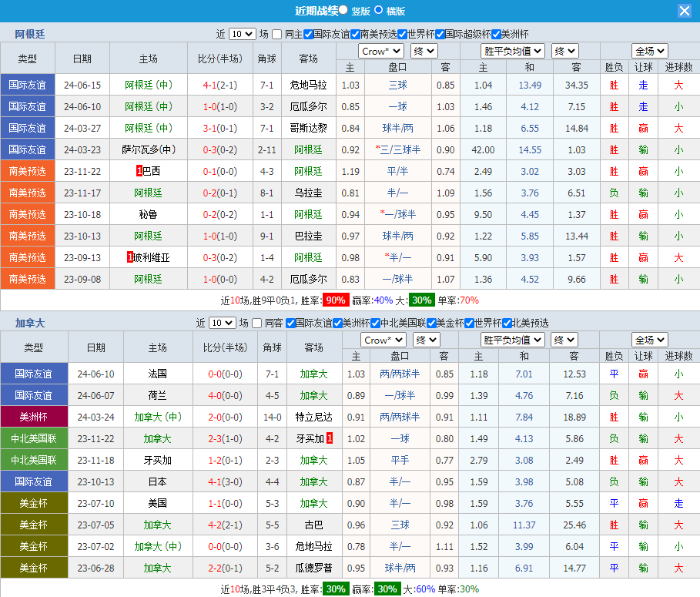Viewport: 700px width, 597px height.
Task: Click the 42.00 odds cell
Action: pyautogui.click(x=483, y=149)
